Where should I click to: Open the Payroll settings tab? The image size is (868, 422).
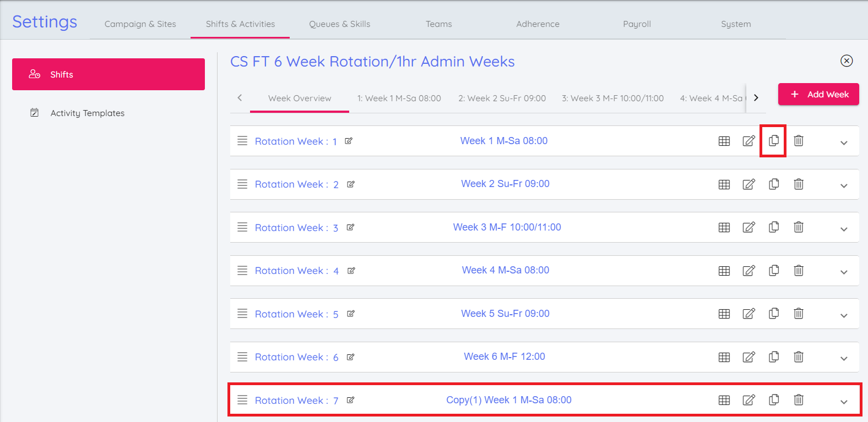(x=637, y=24)
